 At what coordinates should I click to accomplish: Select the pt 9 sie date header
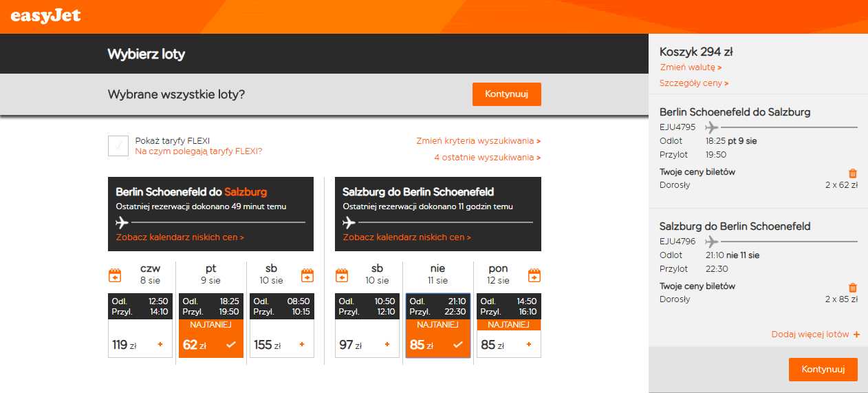[x=210, y=274]
